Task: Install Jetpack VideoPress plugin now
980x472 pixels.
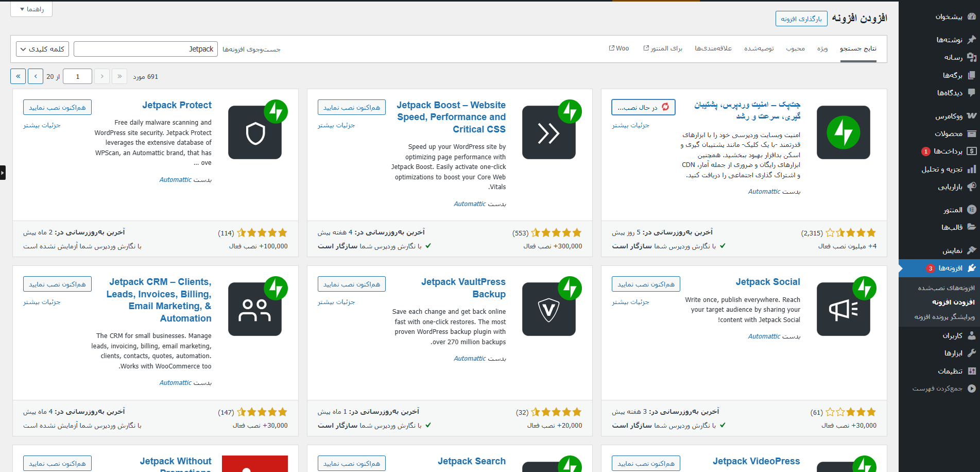Action: pyautogui.click(x=646, y=463)
